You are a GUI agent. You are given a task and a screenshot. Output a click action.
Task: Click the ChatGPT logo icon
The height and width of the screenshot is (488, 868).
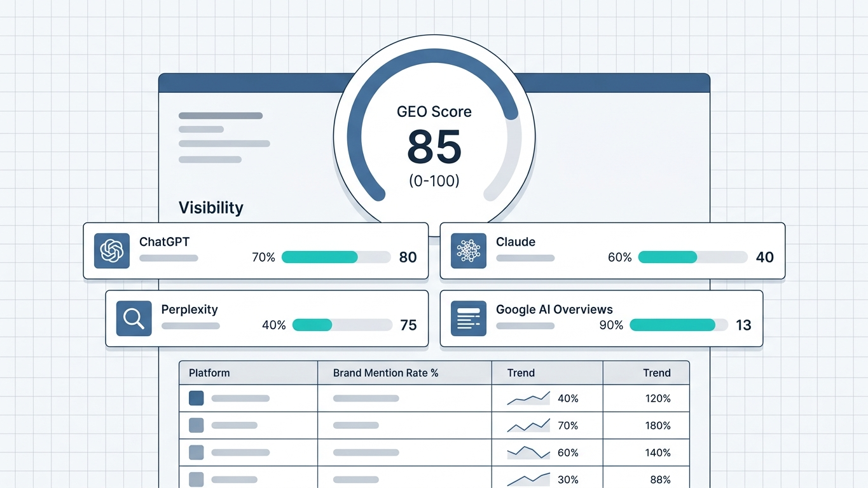tap(112, 250)
